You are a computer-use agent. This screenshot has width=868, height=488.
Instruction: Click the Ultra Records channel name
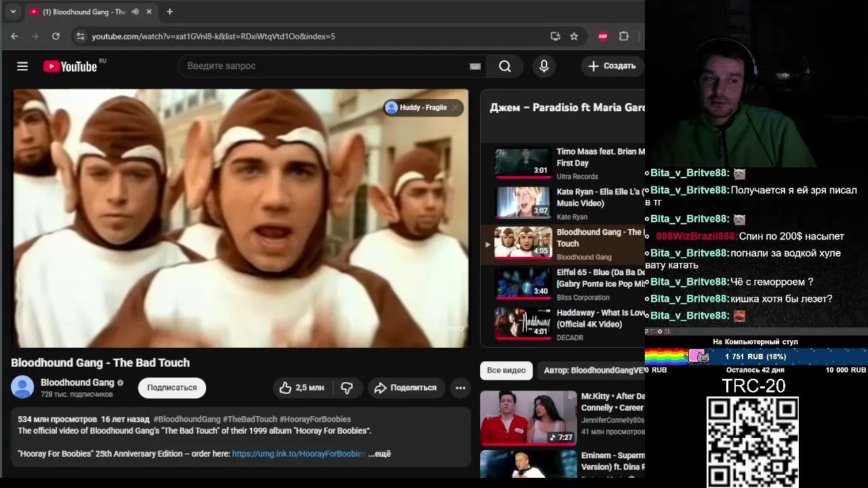pos(577,176)
